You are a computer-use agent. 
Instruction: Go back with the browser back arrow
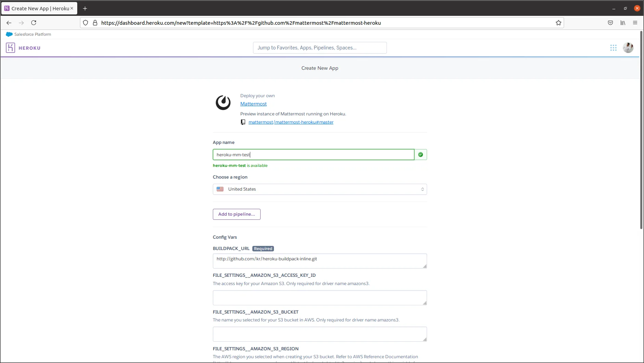[9, 23]
